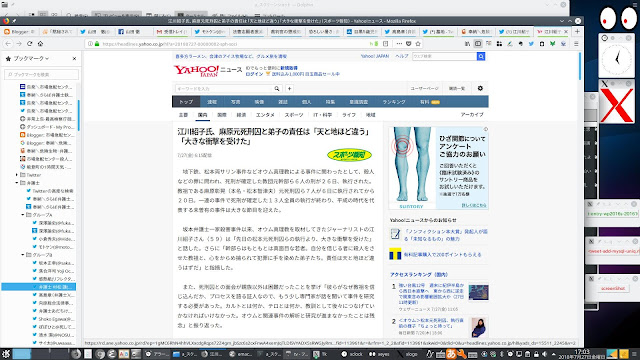Go back with the Firefox back arrow
This screenshot has height=360, width=640.
8,44
